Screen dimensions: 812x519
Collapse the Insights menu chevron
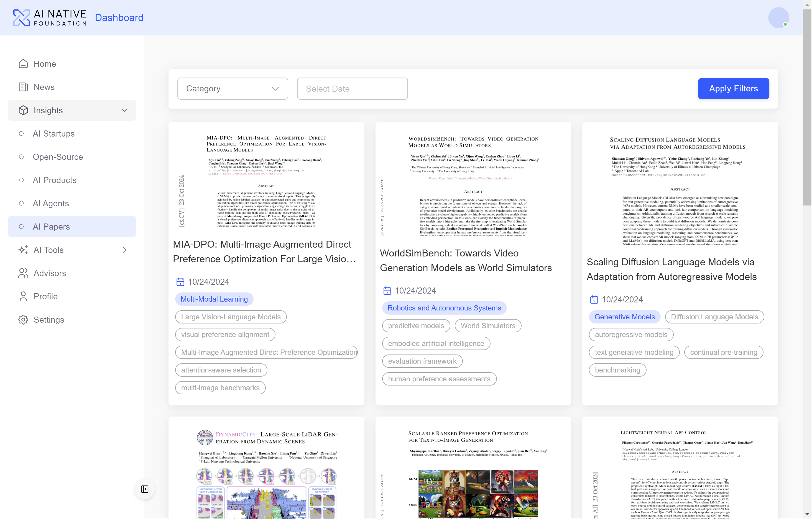124,110
